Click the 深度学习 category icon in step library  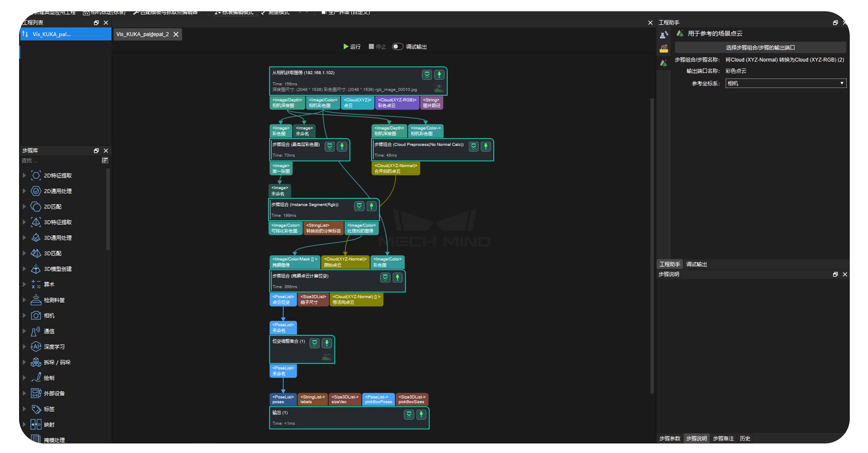[x=36, y=346]
